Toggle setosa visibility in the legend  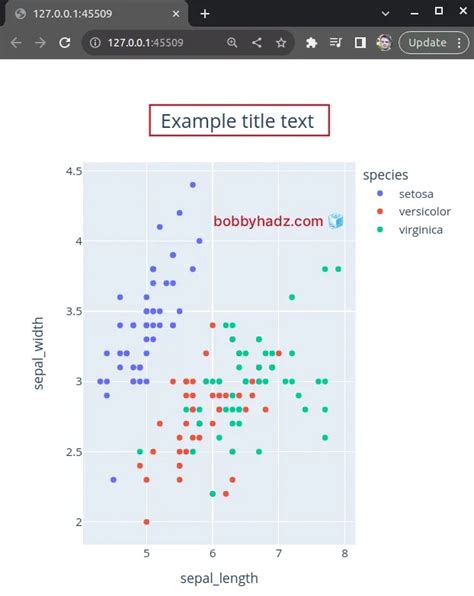(x=404, y=194)
